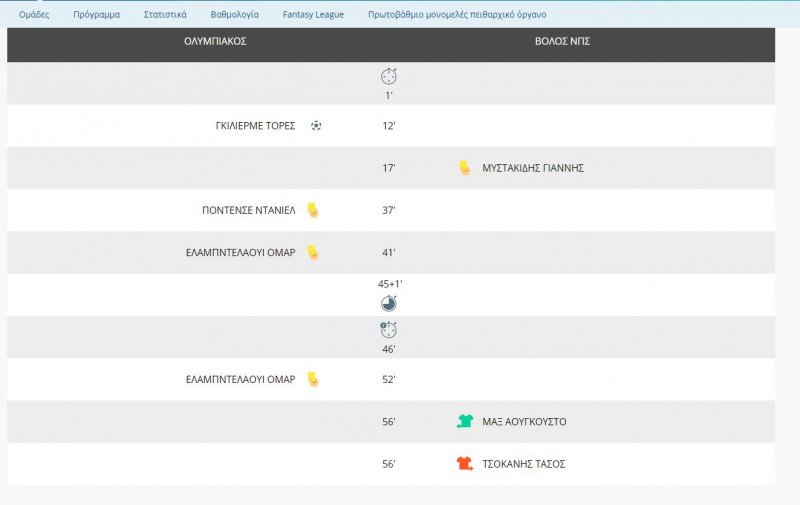Click the 52' minute label

click(x=389, y=380)
